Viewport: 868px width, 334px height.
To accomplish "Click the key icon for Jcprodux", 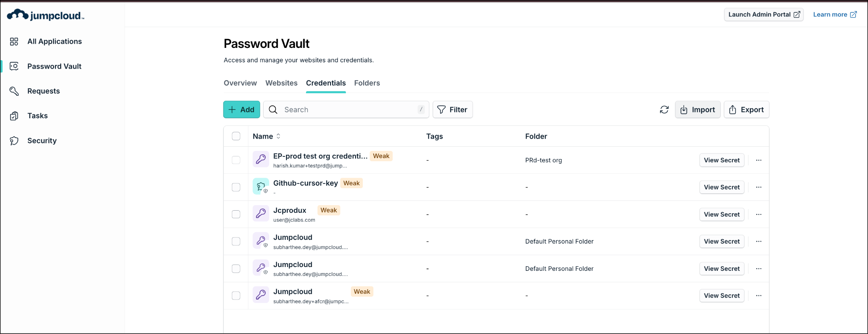I will [261, 213].
